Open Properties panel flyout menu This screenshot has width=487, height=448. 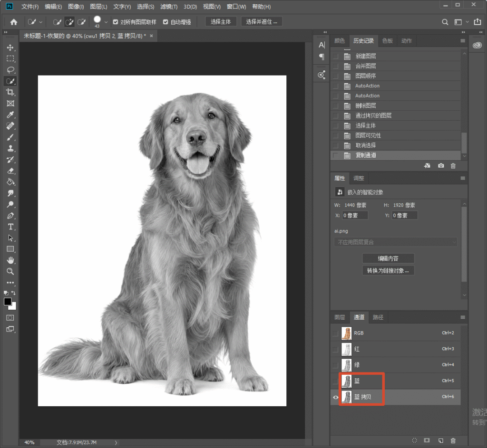point(463,178)
